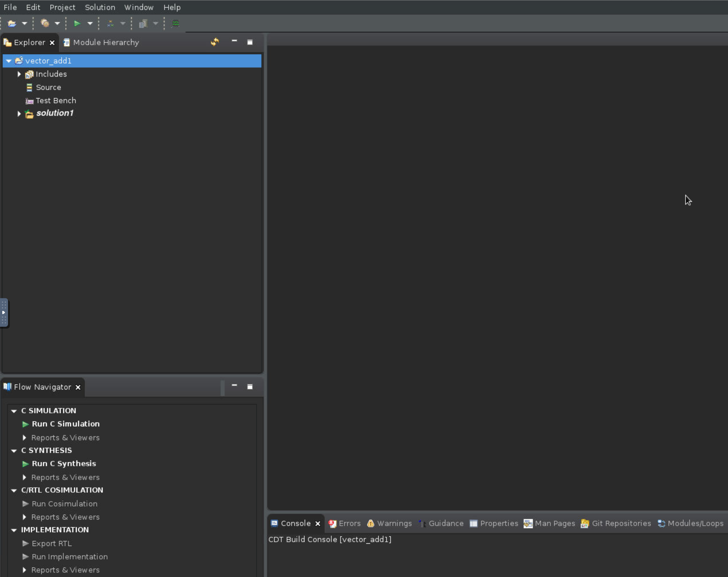Collapse the IMPLEMENTATION section
Viewport: 728px width, 577px height.
(14, 530)
